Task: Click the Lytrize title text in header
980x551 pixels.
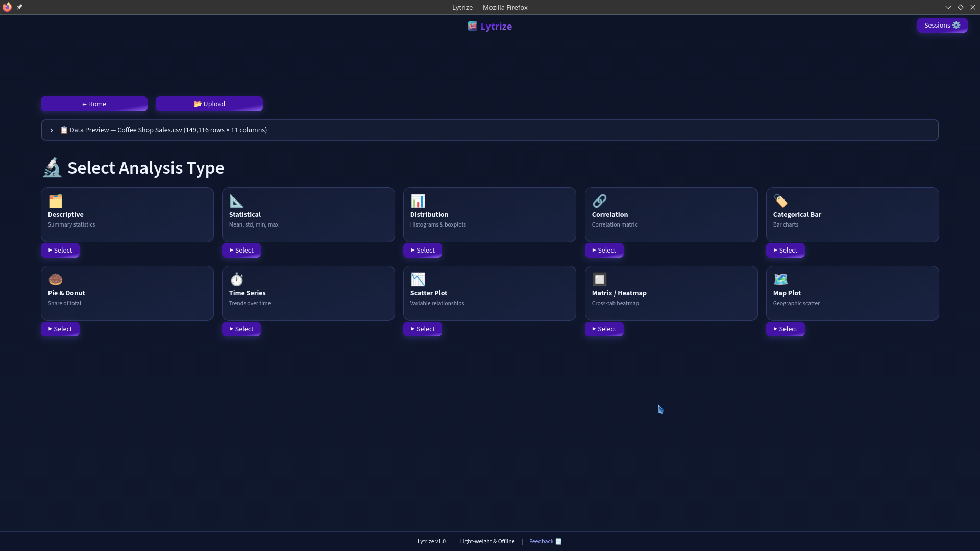Action: coord(496,26)
